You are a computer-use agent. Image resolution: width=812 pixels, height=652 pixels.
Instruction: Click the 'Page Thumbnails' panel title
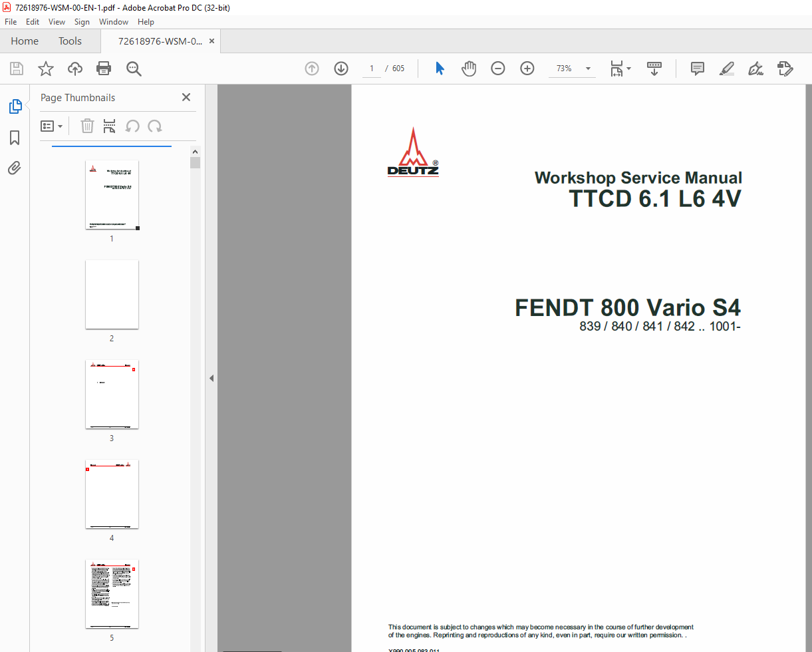(x=78, y=98)
